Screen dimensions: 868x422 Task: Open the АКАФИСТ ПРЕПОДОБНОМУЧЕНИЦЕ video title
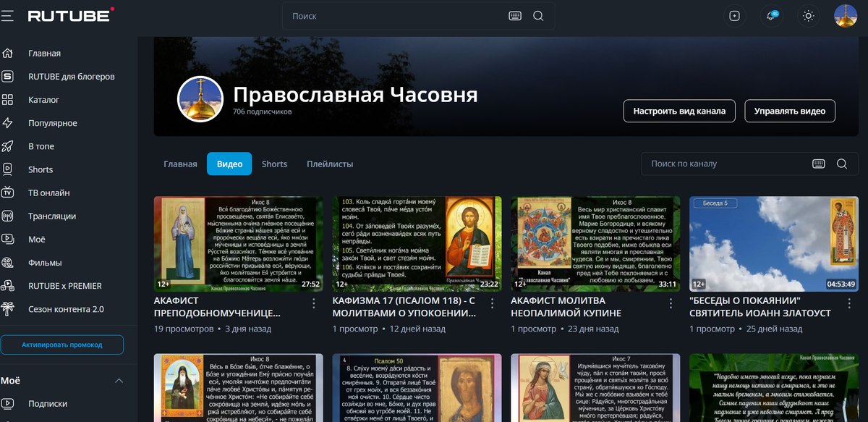tap(217, 307)
